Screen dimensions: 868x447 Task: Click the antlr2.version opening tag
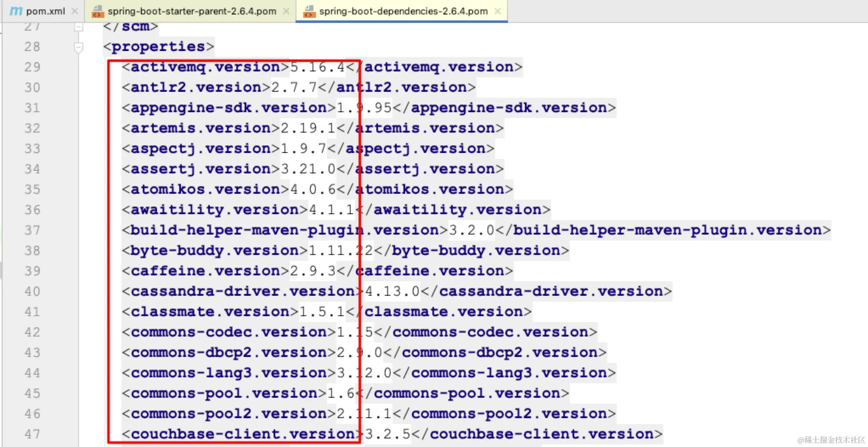coord(196,88)
